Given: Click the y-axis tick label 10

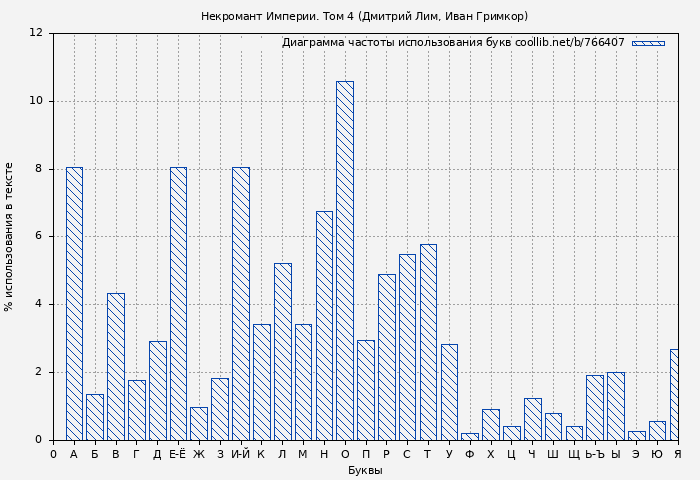Looking at the screenshot, I should 35,101.
